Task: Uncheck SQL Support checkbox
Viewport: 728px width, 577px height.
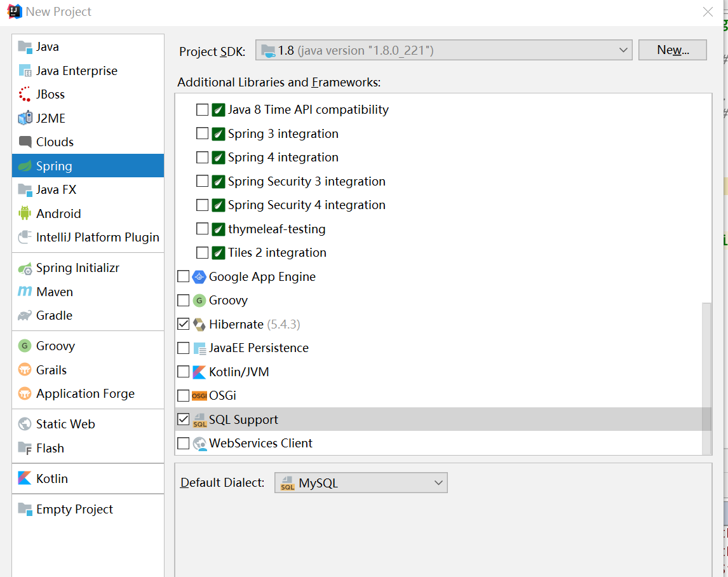Action: 184,419
